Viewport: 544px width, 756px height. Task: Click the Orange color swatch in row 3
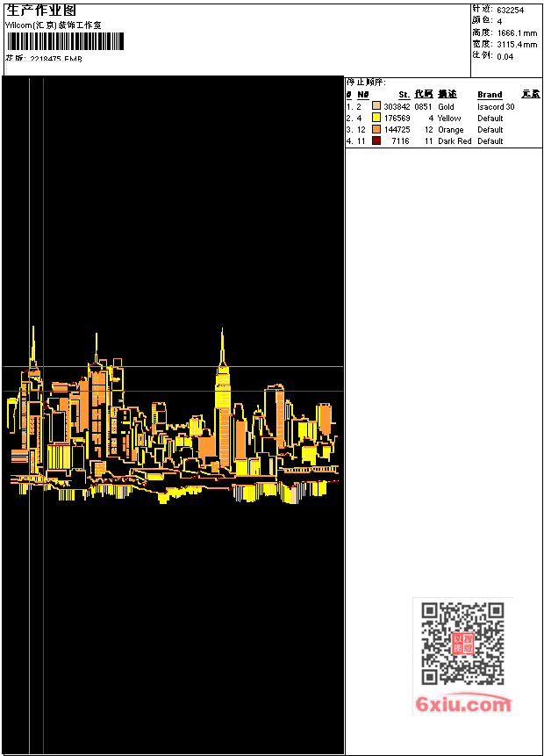click(376, 129)
